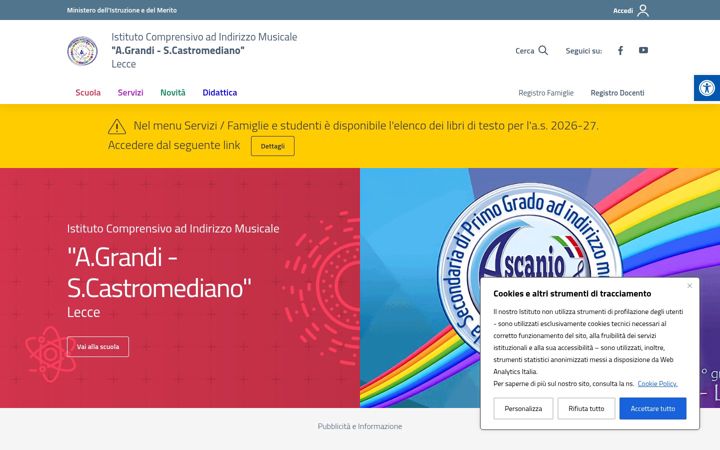Go to Registro Docenti
The image size is (720, 450).
click(x=617, y=93)
